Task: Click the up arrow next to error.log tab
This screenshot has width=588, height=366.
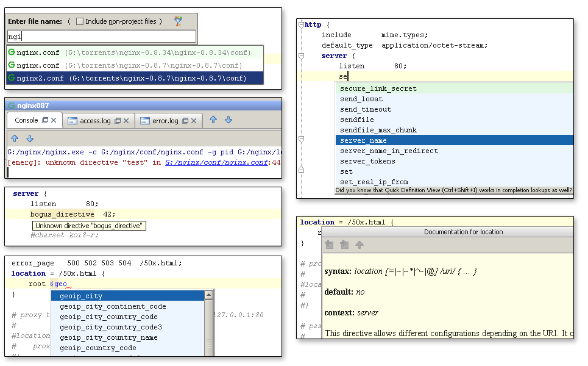Action: pos(213,120)
